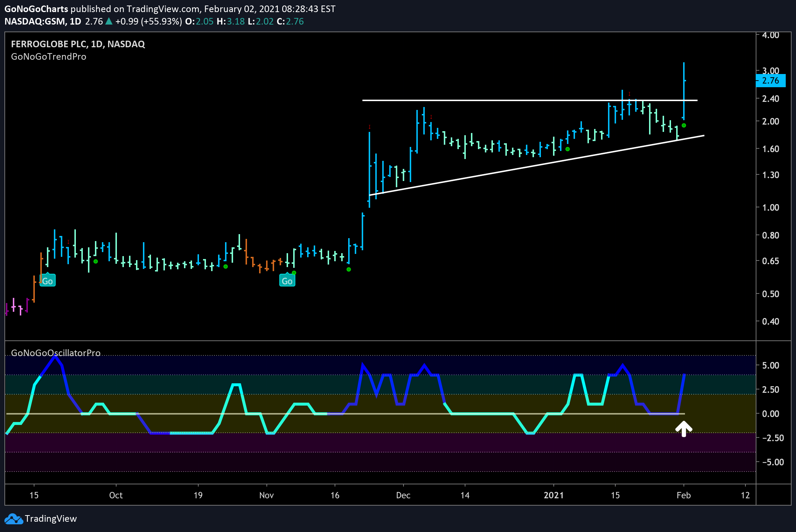
Task: Click the 4.00 price axis label
Action: pos(771,35)
